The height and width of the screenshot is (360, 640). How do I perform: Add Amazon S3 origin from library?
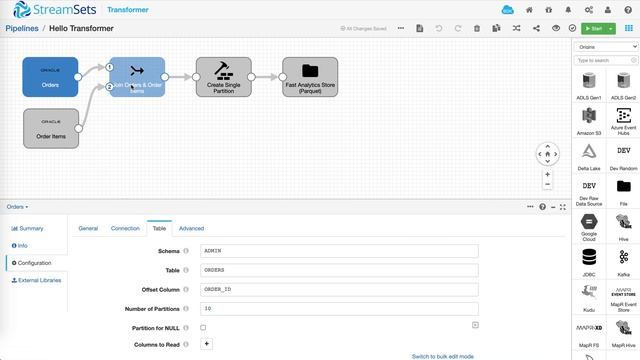[x=589, y=121]
